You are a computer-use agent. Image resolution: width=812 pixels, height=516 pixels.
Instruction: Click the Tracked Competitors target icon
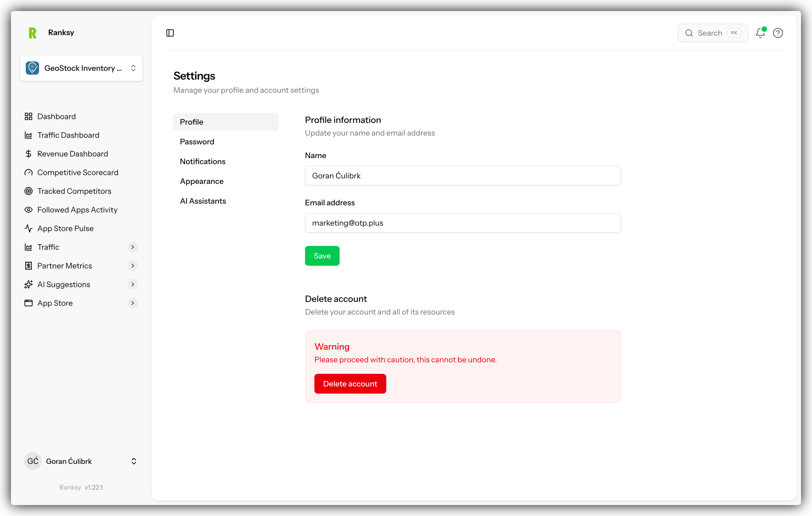(29, 191)
